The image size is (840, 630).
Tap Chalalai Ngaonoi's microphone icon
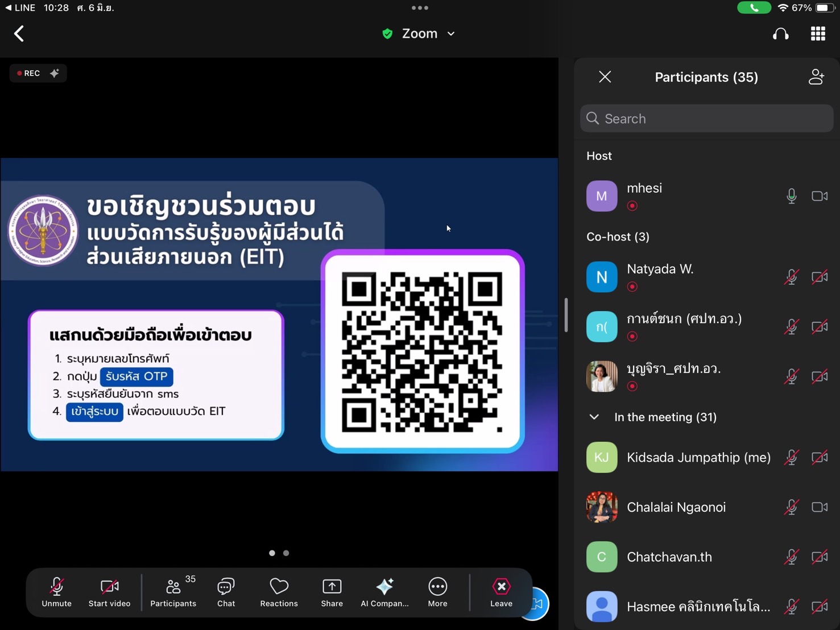click(x=791, y=507)
